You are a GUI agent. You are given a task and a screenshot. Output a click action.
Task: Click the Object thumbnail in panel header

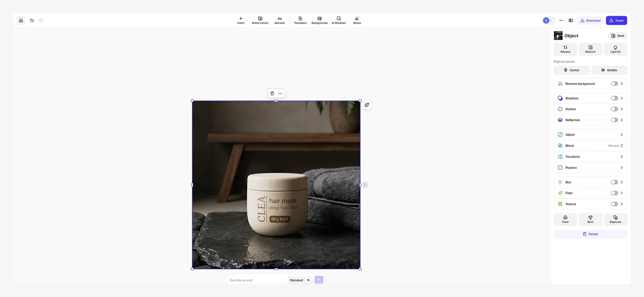558,36
